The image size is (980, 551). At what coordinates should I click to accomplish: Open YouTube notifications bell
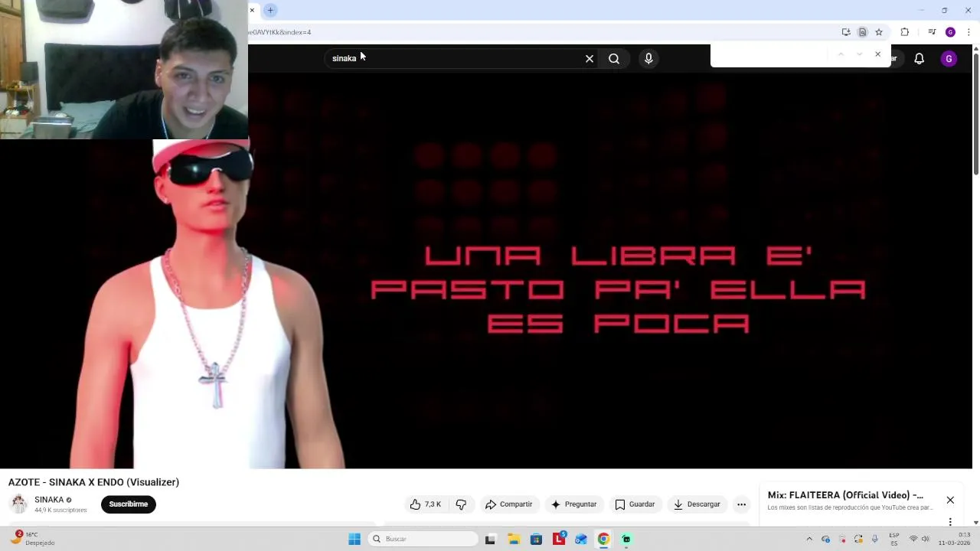tap(920, 59)
